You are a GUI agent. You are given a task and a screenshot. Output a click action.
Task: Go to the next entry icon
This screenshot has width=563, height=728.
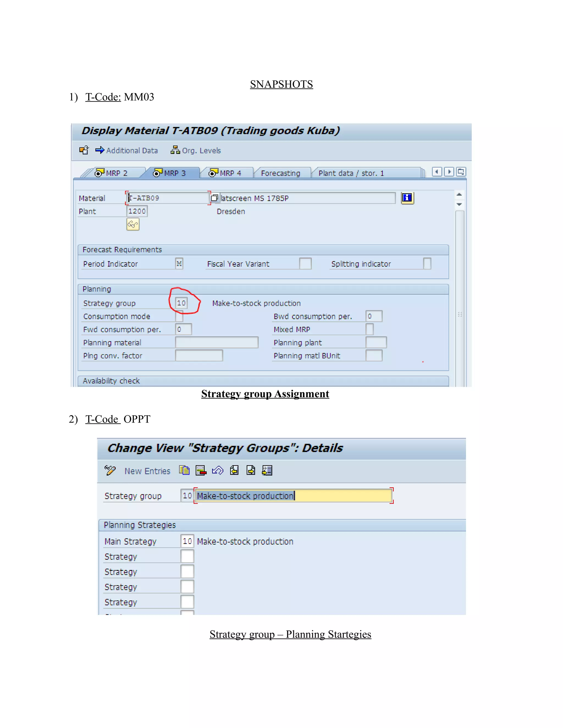pos(251,470)
